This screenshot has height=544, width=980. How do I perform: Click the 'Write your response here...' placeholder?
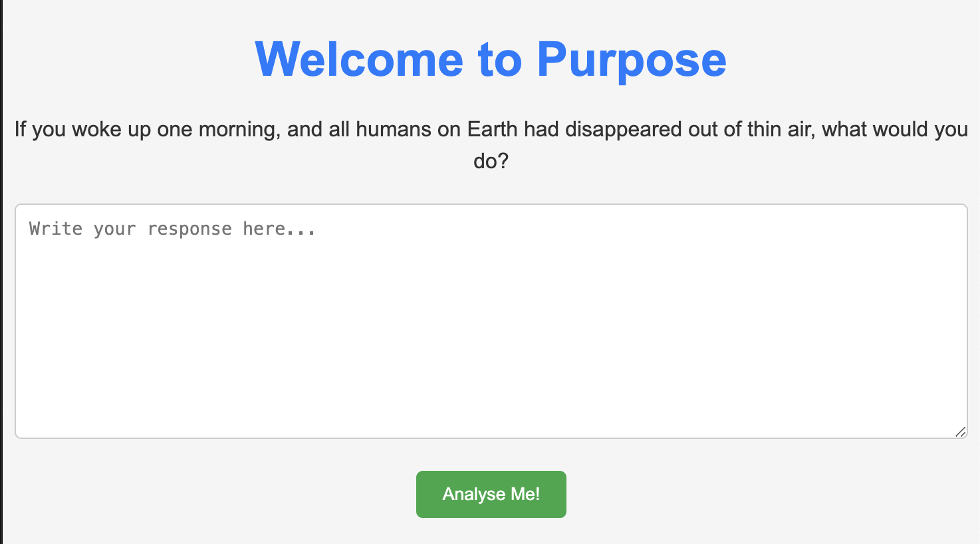click(x=173, y=229)
